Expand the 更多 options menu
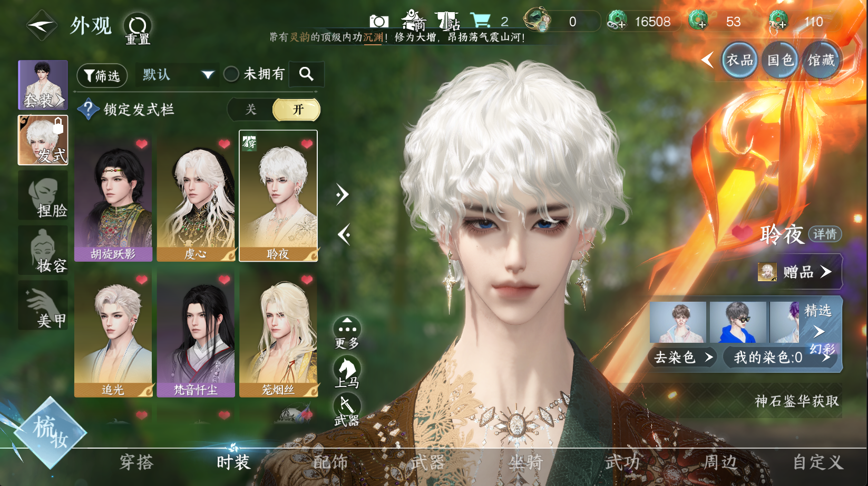Screen dimensions: 868x486 [347, 331]
